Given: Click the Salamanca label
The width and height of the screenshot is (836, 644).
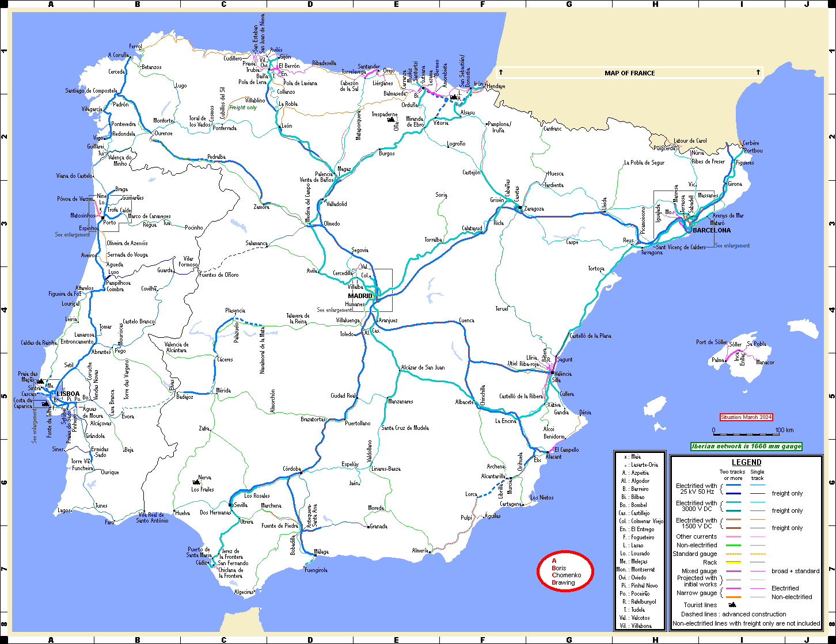Looking at the screenshot, I should (x=257, y=243).
